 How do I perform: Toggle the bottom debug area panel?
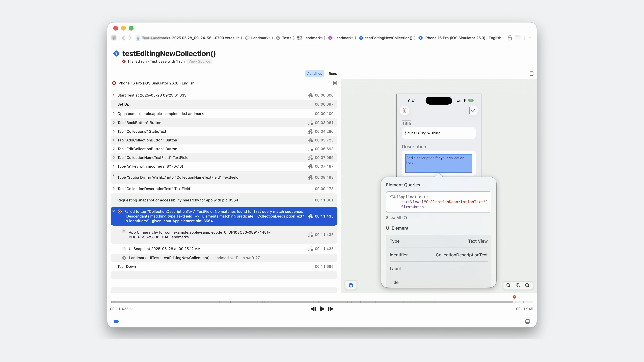click(x=527, y=322)
